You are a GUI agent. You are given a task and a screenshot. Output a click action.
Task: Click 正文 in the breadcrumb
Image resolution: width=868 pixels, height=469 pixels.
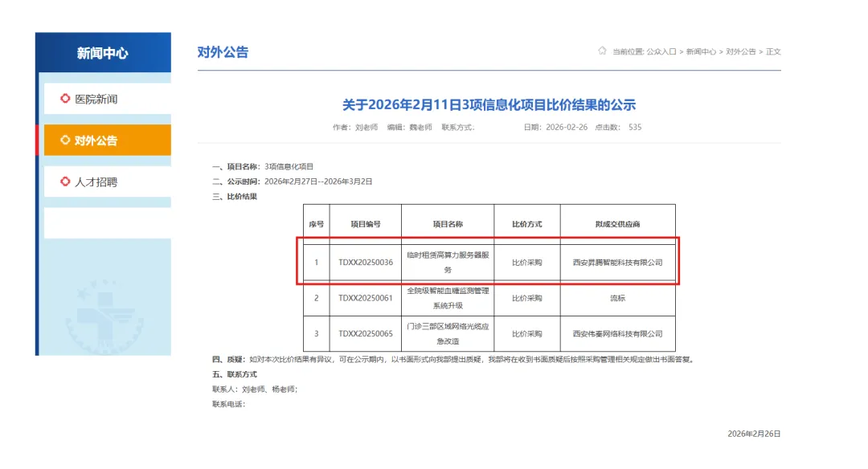[x=773, y=51]
